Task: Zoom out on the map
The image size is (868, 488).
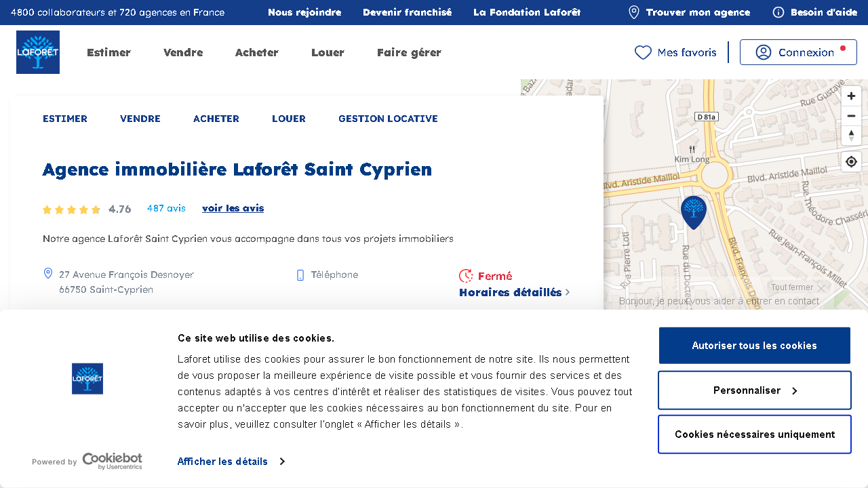Action: (852, 116)
